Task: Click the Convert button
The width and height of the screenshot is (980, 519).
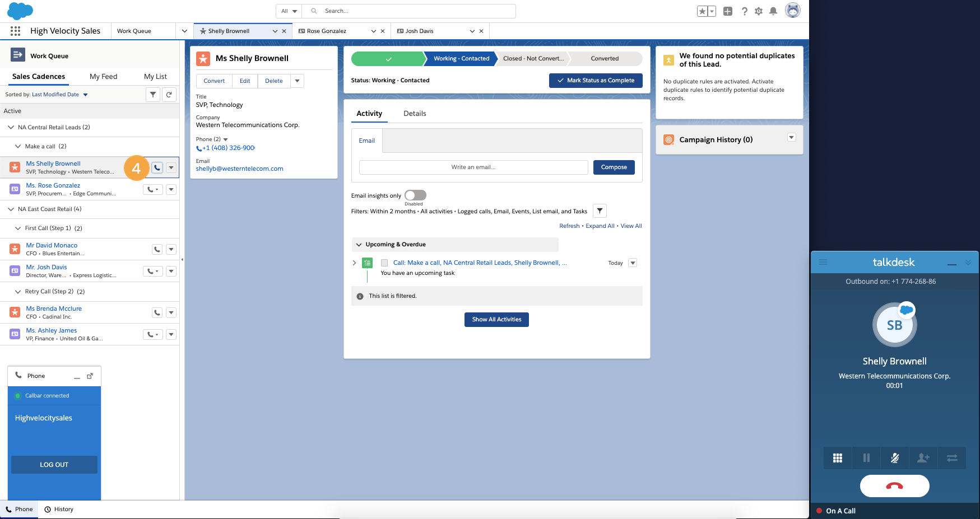Action: 214,81
